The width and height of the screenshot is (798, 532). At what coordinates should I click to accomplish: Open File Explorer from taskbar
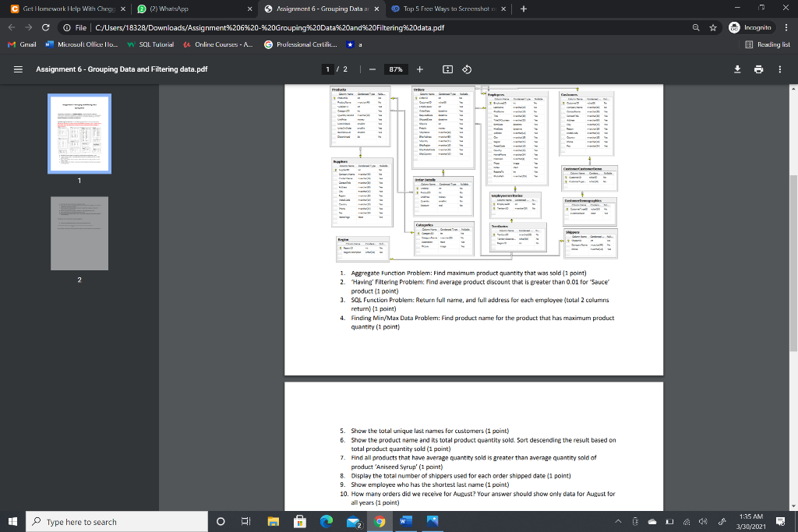(x=274, y=521)
